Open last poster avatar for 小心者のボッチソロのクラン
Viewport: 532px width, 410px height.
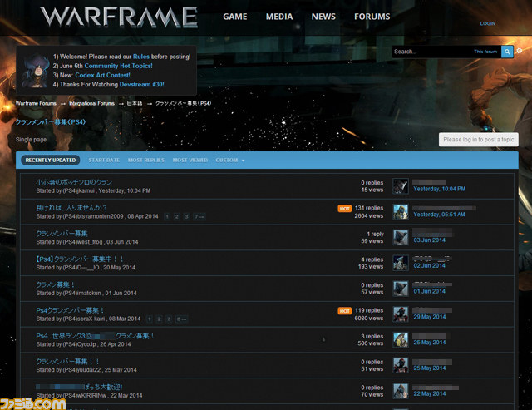point(401,186)
